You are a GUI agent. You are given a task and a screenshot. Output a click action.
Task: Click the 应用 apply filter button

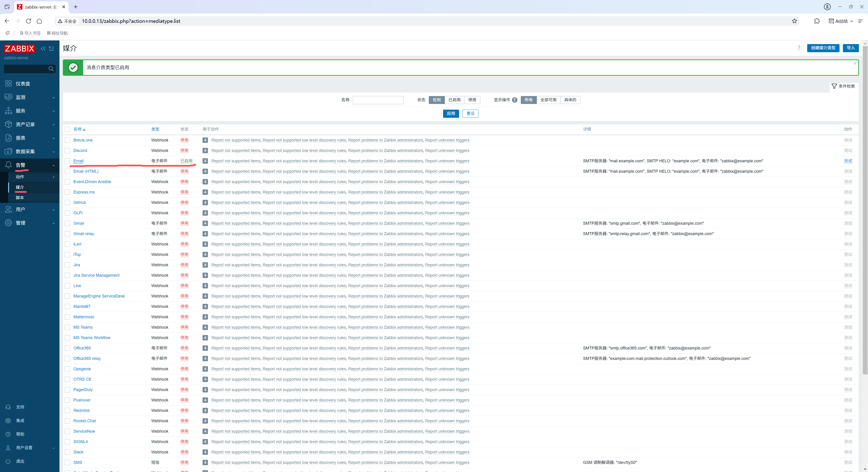pos(451,113)
